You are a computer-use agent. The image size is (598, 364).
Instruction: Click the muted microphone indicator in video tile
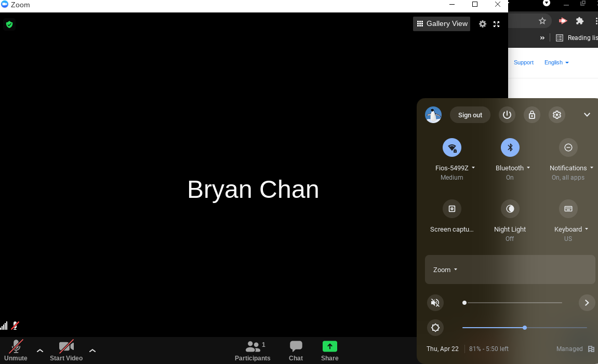[15, 326]
